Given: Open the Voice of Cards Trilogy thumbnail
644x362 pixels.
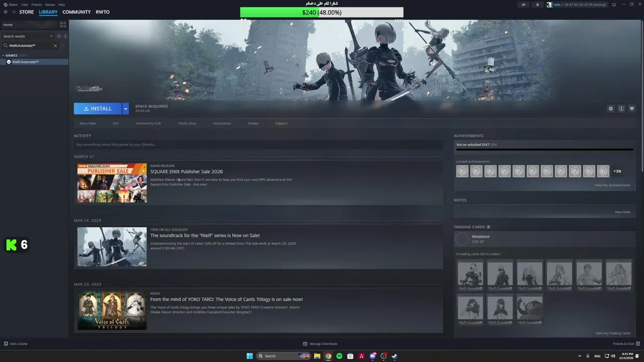Looking at the screenshot, I should (112, 311).
